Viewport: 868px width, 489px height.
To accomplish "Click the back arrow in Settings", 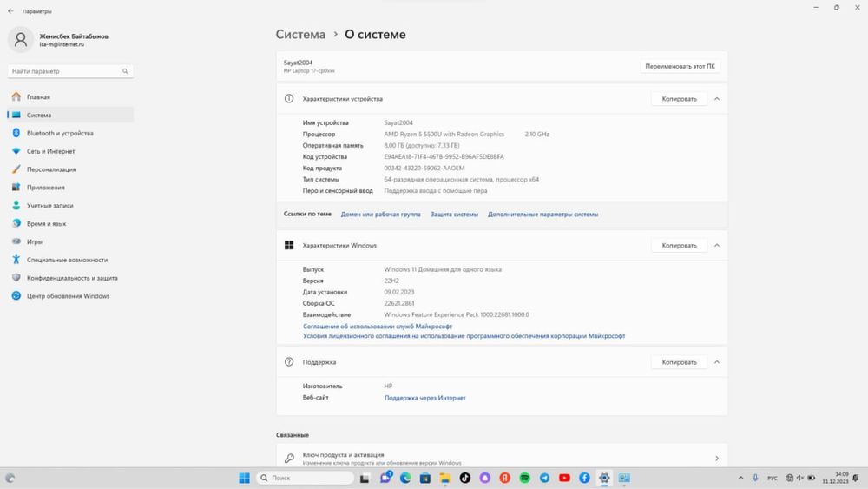I will pos(10,11).
